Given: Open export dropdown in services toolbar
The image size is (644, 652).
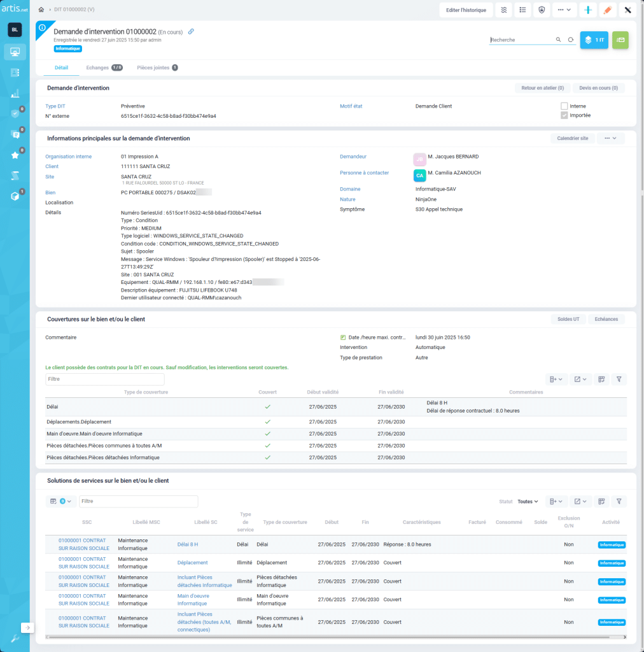Looking at the screenshot, I should point(580,502).
